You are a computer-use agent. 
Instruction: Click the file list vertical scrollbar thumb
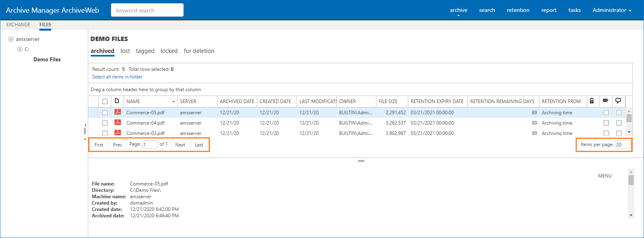(x=629, y=118)
